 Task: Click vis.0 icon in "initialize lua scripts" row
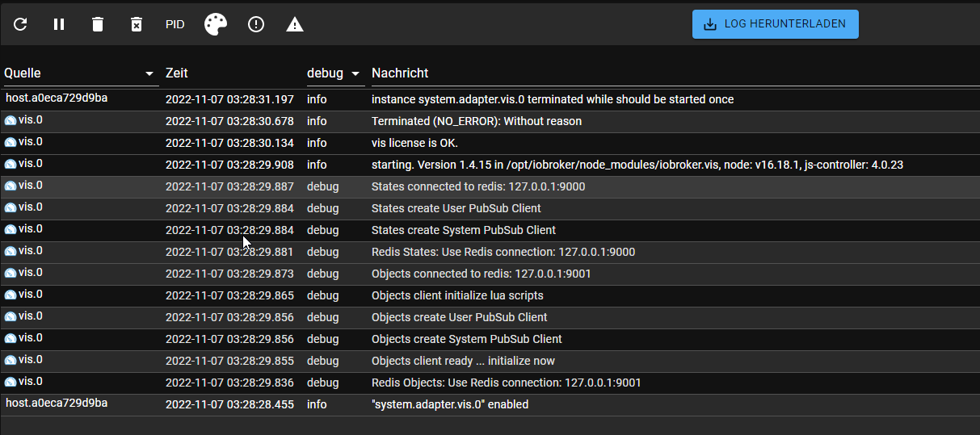(x=11, y=295)
